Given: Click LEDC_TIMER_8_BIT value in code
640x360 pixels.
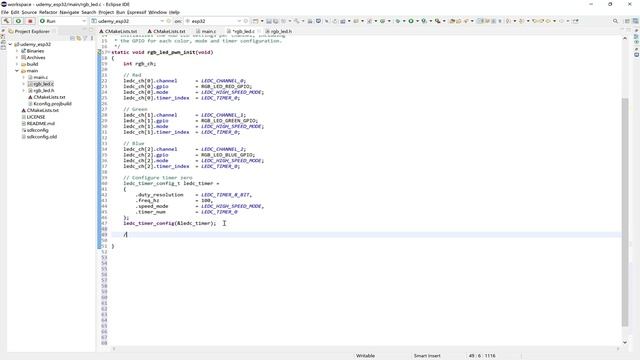Looking at the screenshot, I should point(226,195).
